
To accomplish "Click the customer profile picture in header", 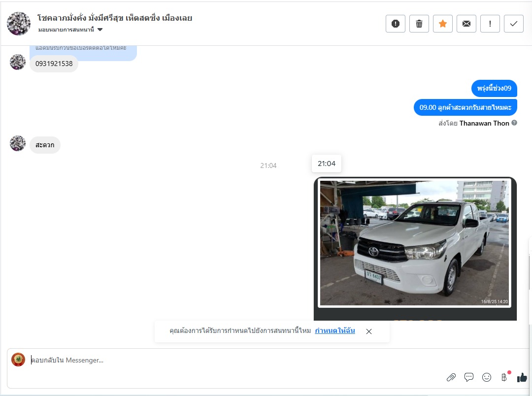I will pyautogui.click(x=19, y=24).
